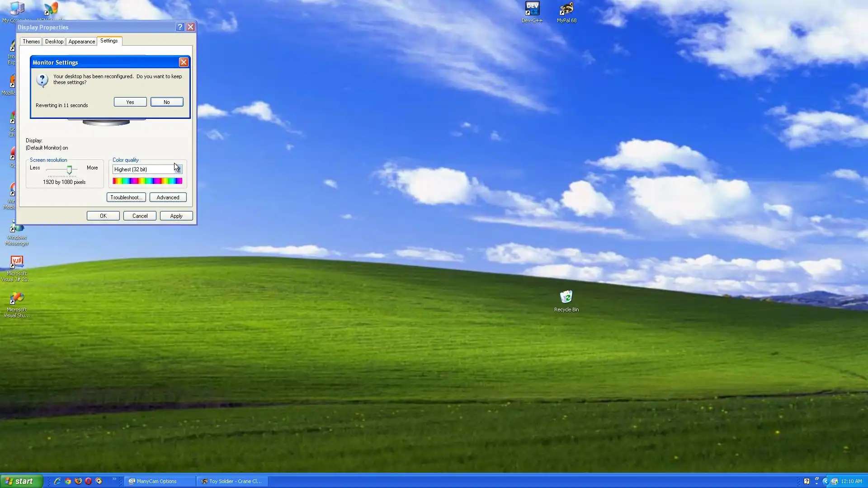The height and width of the screenshot is (488, 868).
Task: Click Yes to keep display settings
Action: click(130, 102)
